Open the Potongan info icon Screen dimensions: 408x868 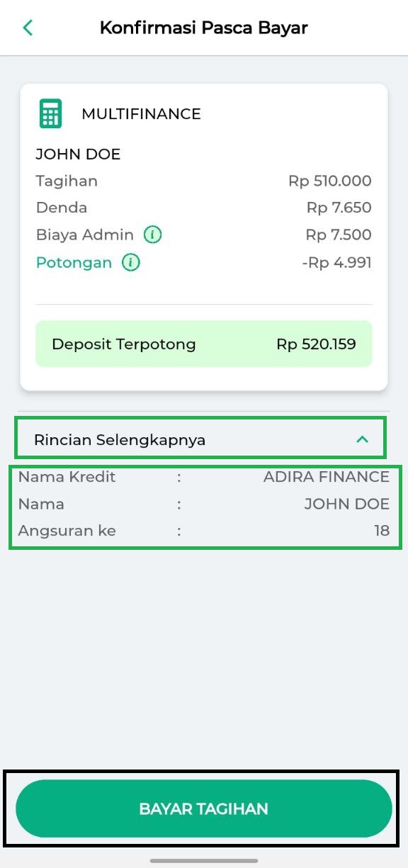(x=130, y=263)
